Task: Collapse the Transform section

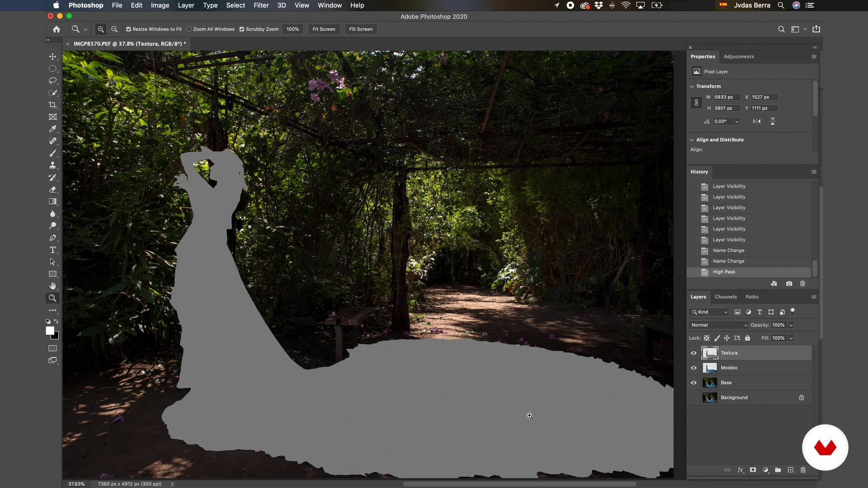Action: (x=692, y=86)
